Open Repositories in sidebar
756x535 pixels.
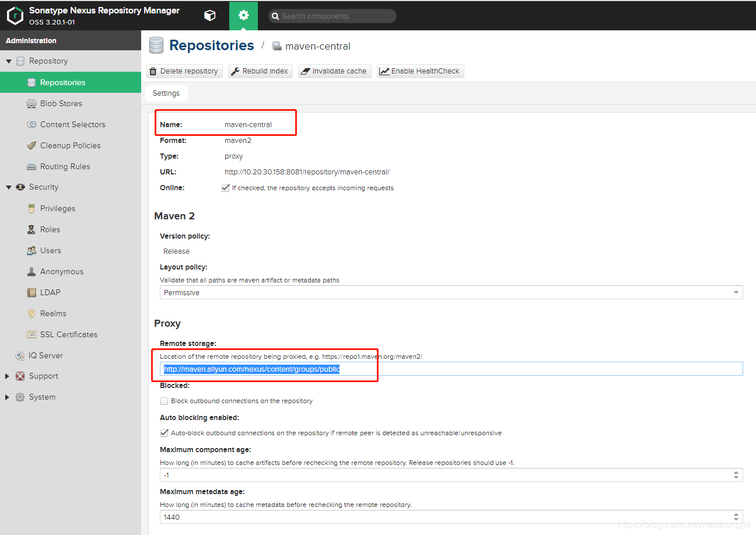click(70, 82)
